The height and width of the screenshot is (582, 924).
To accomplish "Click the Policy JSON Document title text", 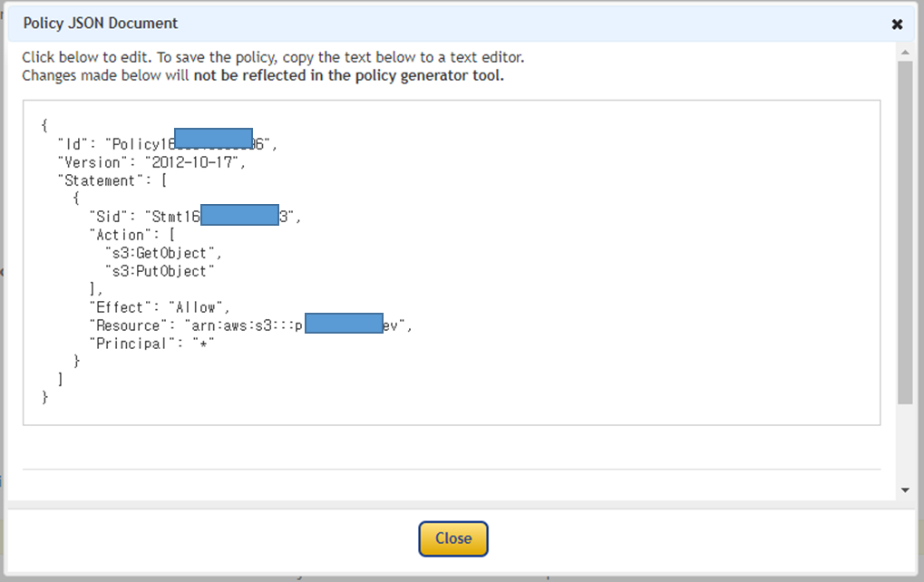I will tap(100, 24).
